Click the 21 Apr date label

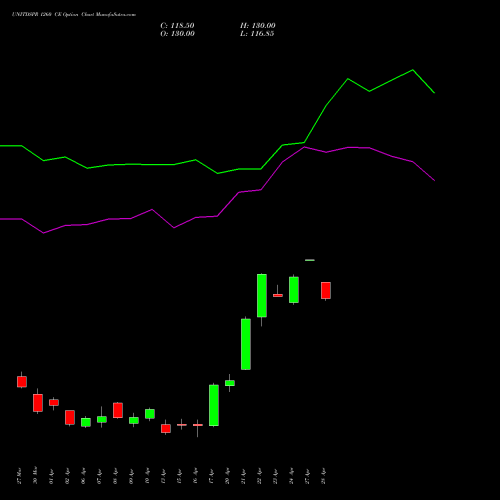click(243, 476)
